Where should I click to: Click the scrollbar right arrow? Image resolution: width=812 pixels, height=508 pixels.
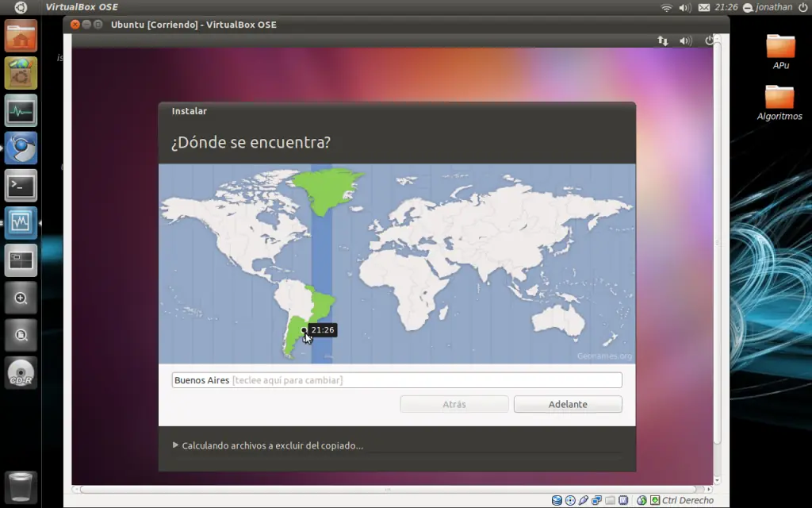click(709, 489)
